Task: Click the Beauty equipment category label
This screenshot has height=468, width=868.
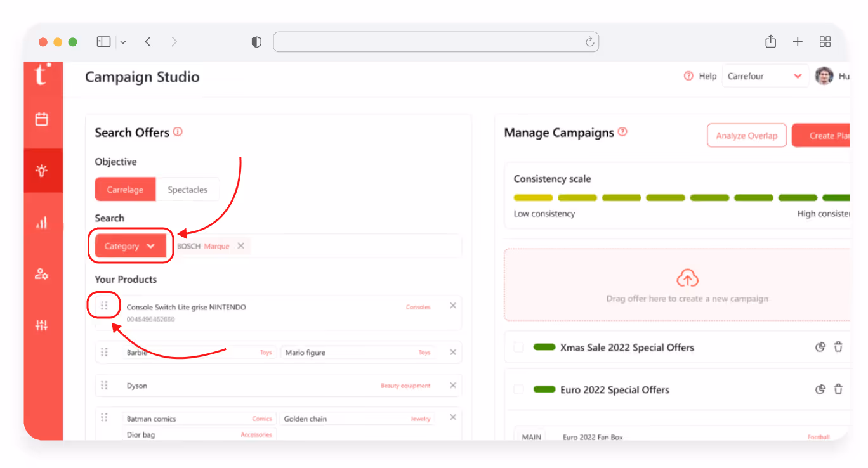Action: (405, 386)
